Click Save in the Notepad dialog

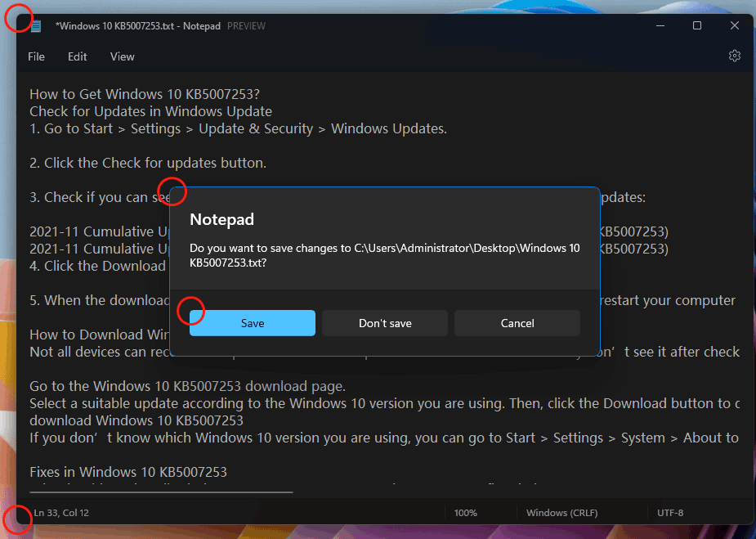click(x=253, y=323)
